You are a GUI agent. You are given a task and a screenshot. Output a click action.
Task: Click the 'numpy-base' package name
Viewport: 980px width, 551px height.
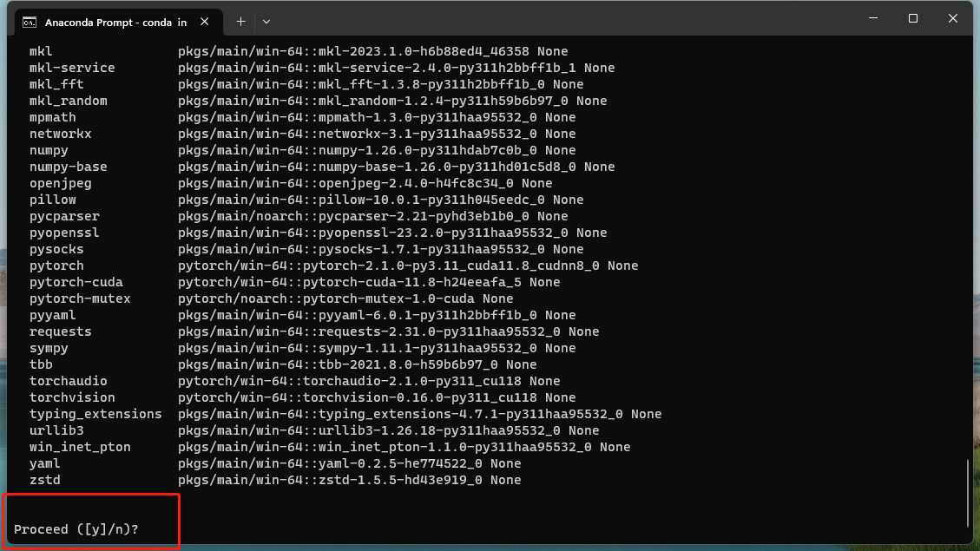click(x=68, y=167)
